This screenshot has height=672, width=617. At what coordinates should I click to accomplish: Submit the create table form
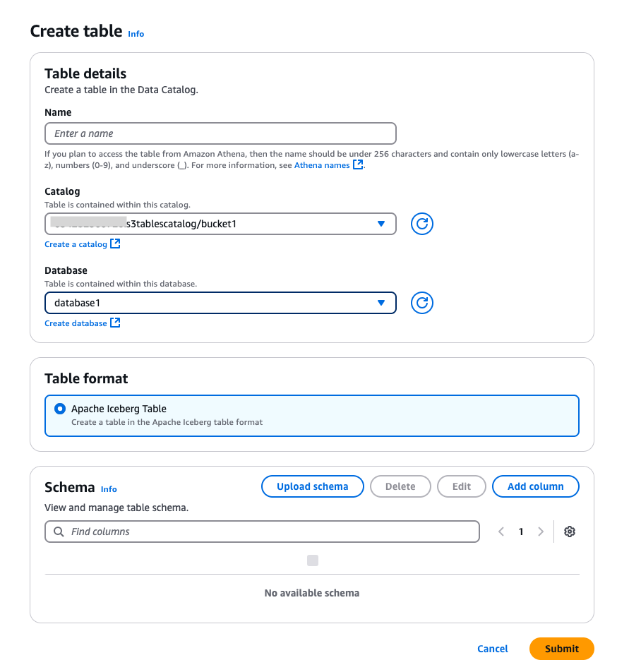pos(561,649)
